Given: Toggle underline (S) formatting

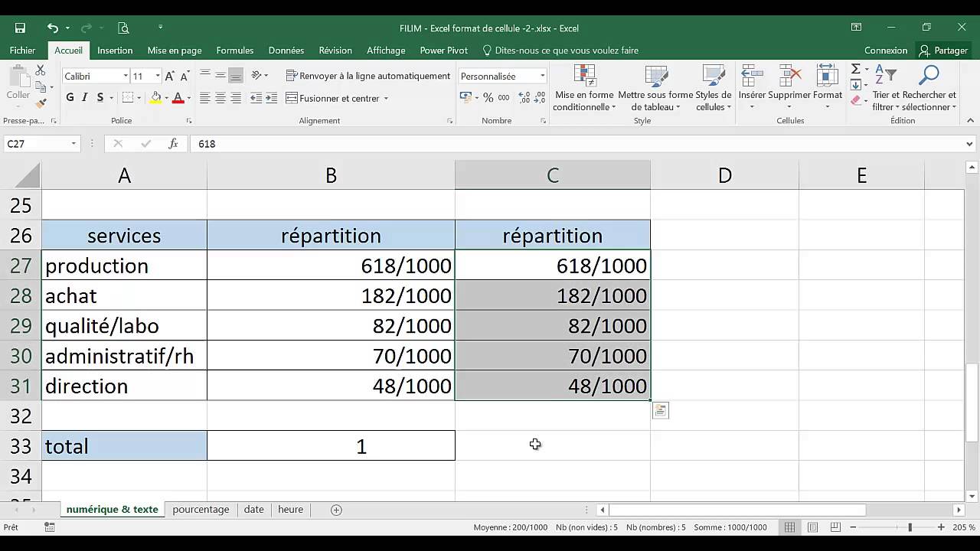Looking at the screenshot, I should pyautogui.click(x=99, y=98).
